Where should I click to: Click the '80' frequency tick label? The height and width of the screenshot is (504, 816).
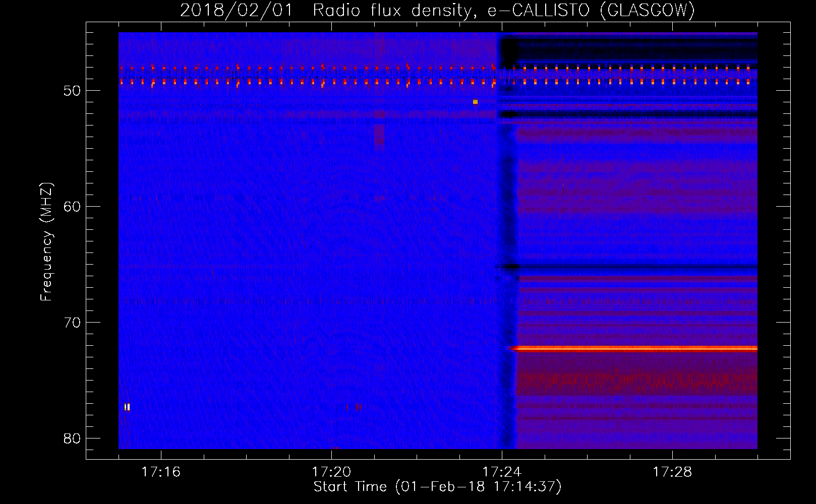click(x=73, y=438)
